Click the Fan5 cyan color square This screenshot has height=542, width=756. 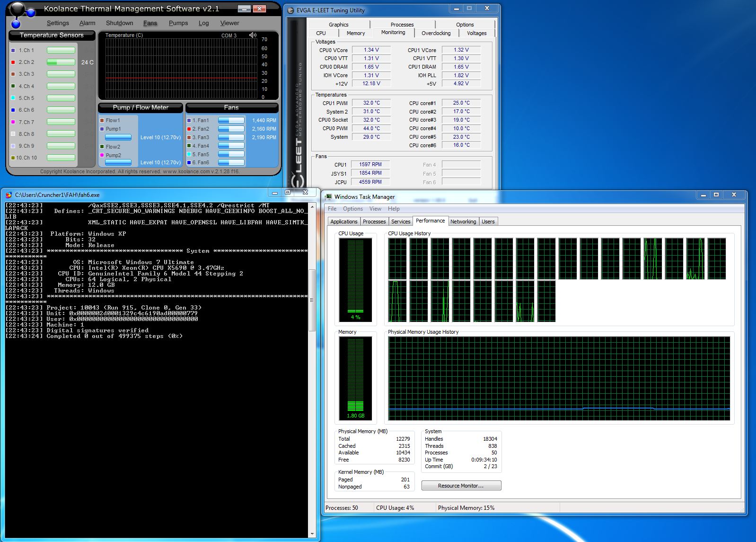click(x=189, y=154)
